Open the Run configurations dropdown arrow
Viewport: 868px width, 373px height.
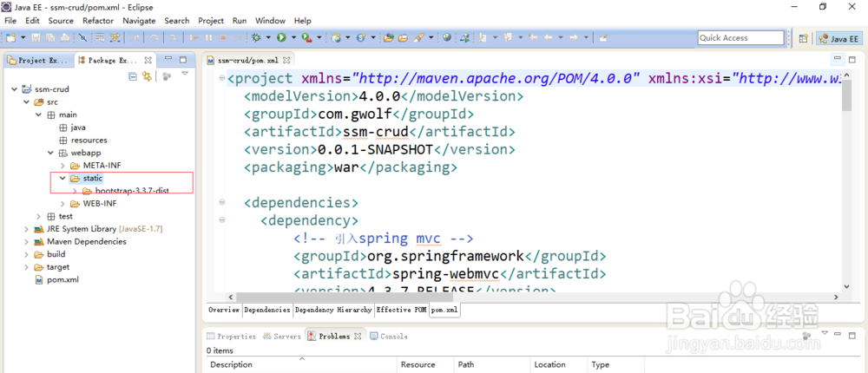294,37
